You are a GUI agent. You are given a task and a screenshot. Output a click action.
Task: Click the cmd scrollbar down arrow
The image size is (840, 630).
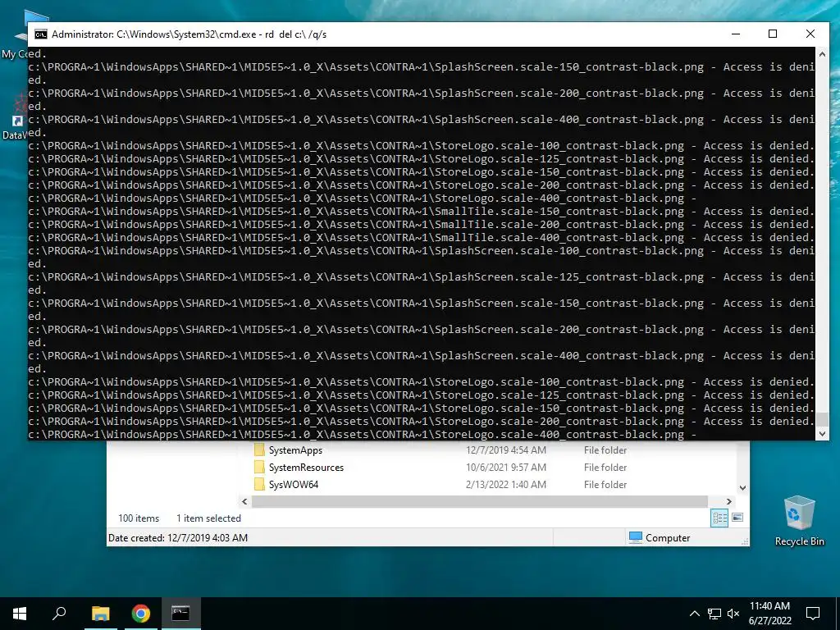(822, 434)
